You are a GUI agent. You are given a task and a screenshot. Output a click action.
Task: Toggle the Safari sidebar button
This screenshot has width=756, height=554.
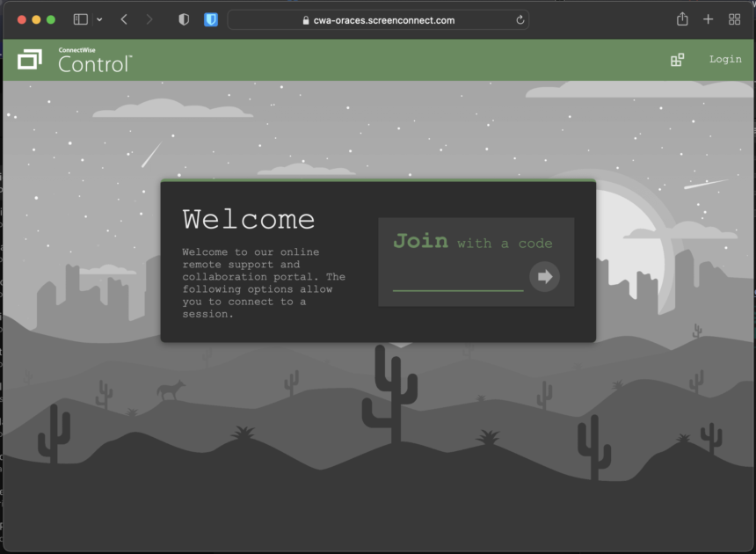point(81,19)
